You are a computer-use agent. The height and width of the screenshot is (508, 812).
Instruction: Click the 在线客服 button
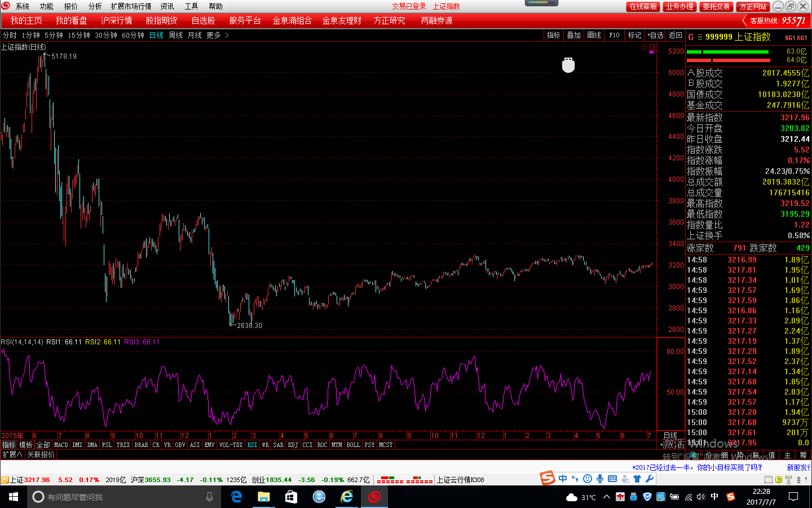[643, 7]
